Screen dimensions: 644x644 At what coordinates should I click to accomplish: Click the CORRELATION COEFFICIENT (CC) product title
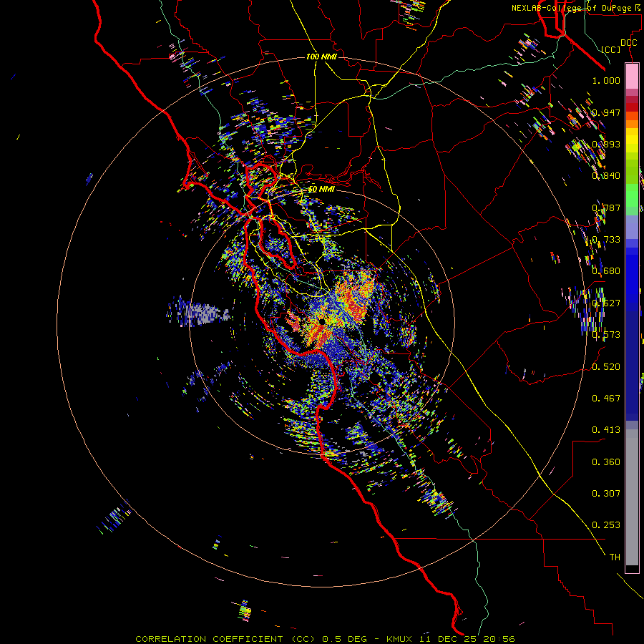pyautogui.click(x=225, y=639)
